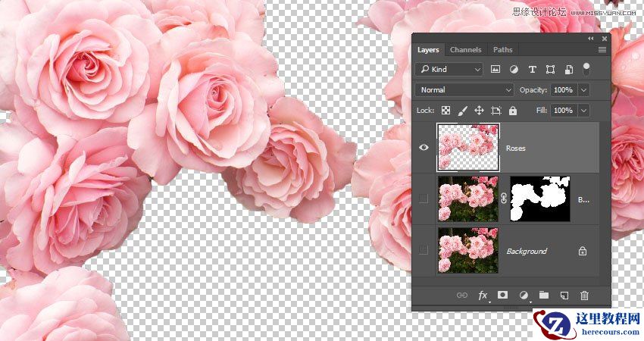Viewport: 644px width, 341px height.
Task: Lock all with padlock icon
Action: pos(513,111)
